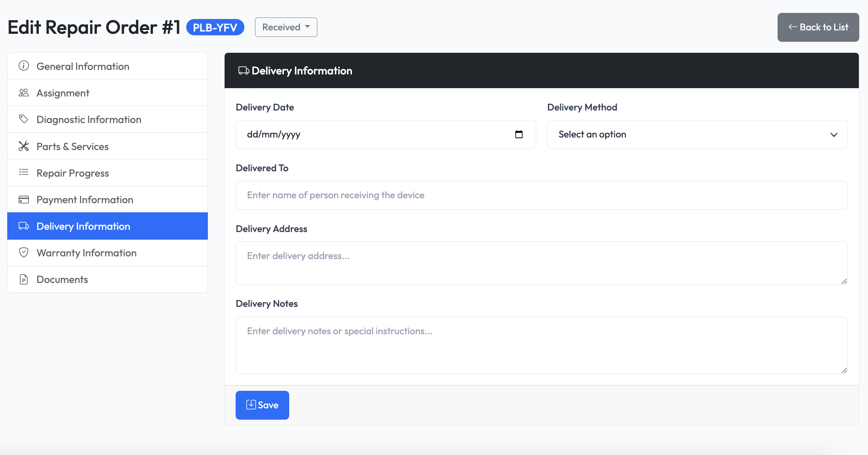Click the document icon next to Documents
The width and height of the screenshot is (868, 455).
pyautogui.click(x=24, y=279)
